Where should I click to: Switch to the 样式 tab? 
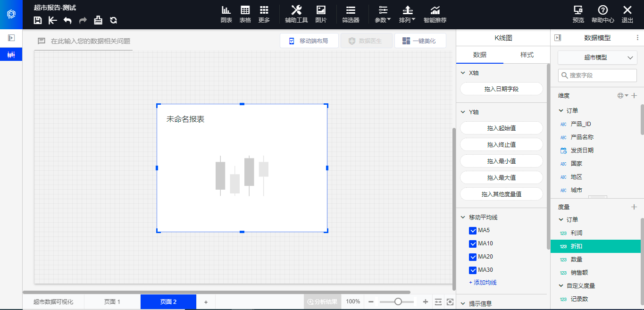(527, 55)
